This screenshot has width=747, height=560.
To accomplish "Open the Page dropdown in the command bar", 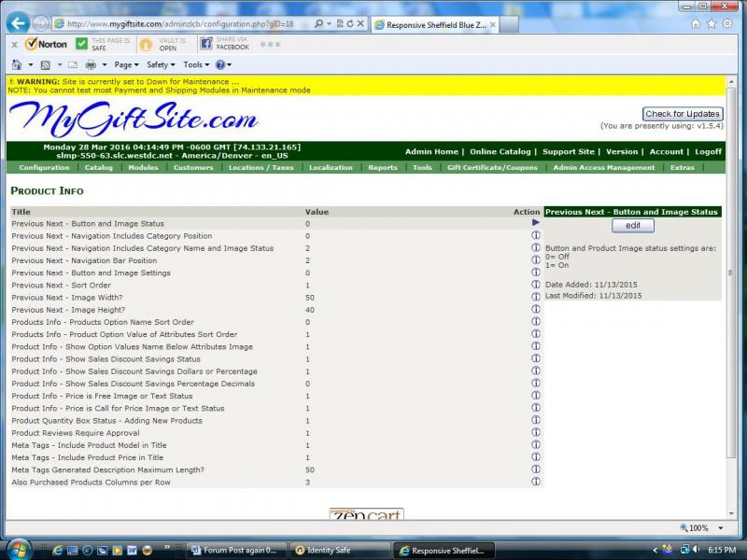I will (126, 64).
